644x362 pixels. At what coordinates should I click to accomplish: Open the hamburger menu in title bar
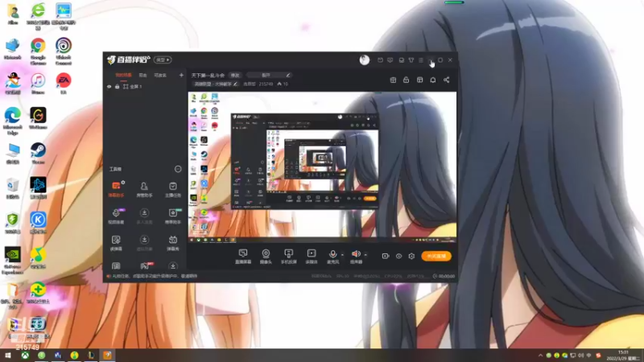[x=421, y=60]
